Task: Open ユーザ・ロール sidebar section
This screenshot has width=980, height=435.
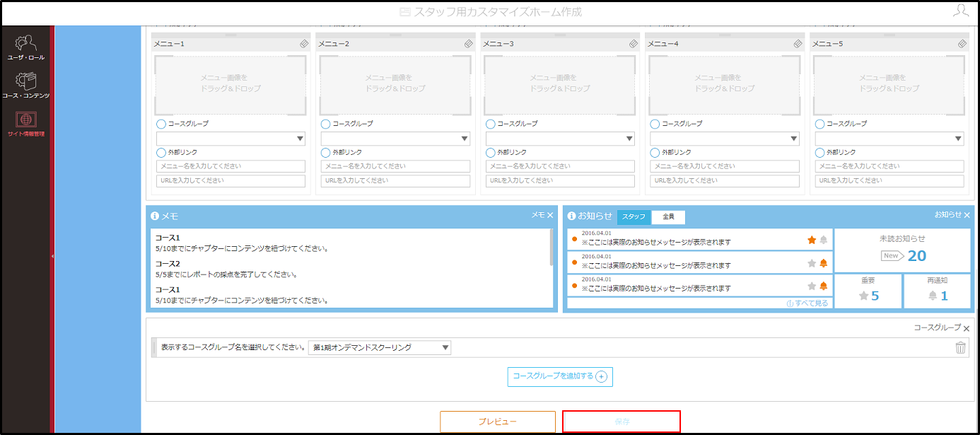Action: 25,47
